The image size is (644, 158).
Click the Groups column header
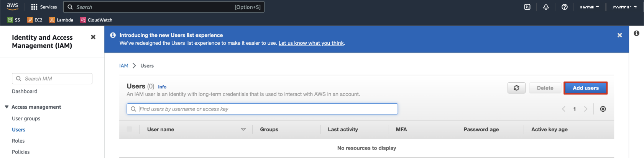point(269,129)
